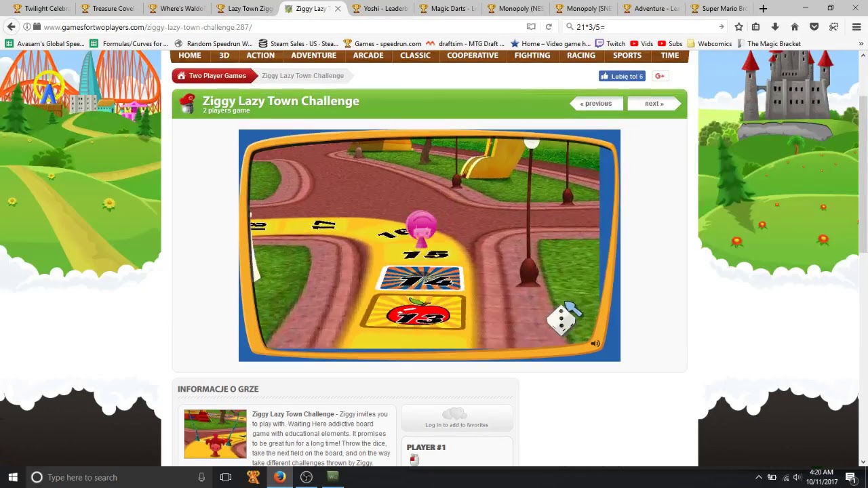Close the Ziggy Lazy Town tab

338,9
